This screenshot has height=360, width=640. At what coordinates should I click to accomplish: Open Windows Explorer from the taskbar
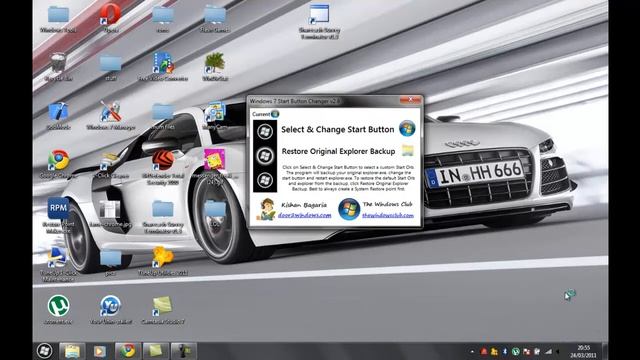coord(72,351)
